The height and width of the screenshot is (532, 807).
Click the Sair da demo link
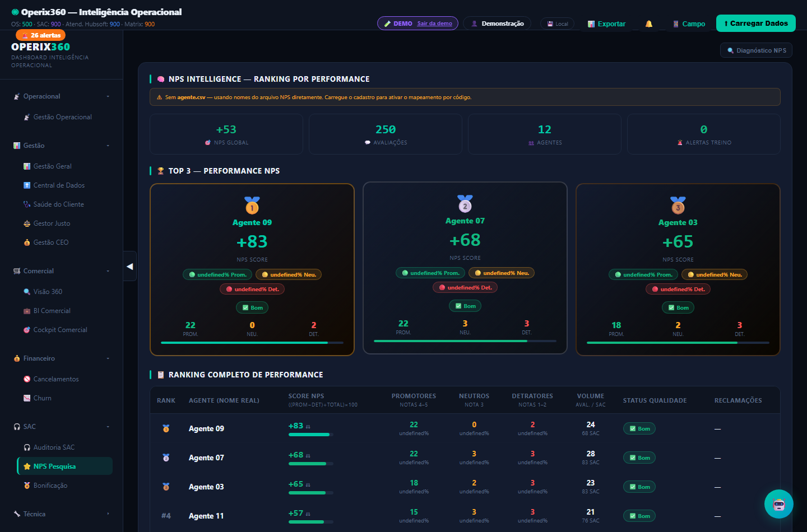coord(434,24)
